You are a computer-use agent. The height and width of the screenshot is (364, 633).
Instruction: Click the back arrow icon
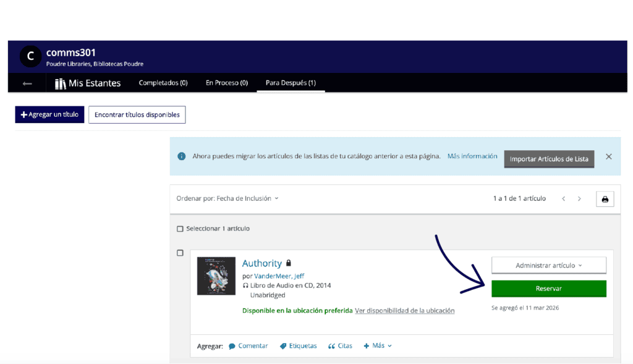(27, 83)
